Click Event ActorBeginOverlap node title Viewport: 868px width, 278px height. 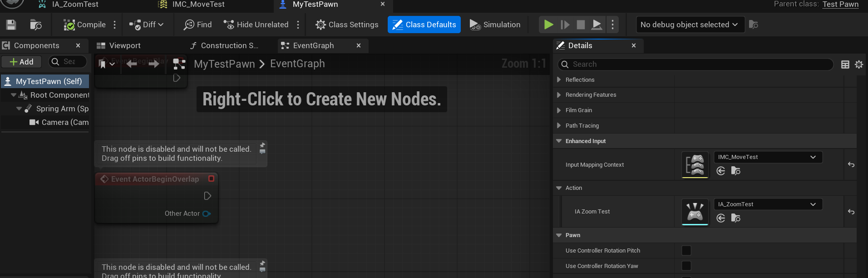(155, 179)
